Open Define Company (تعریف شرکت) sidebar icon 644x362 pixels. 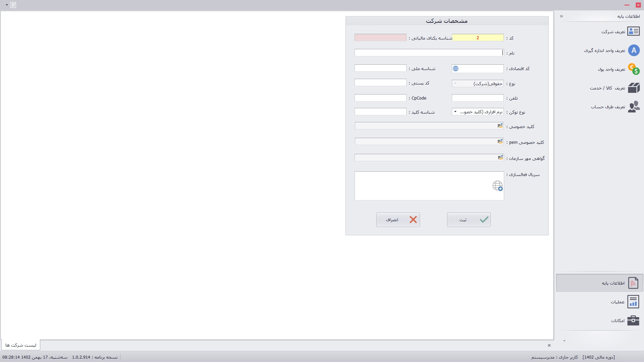pos(634,32)
